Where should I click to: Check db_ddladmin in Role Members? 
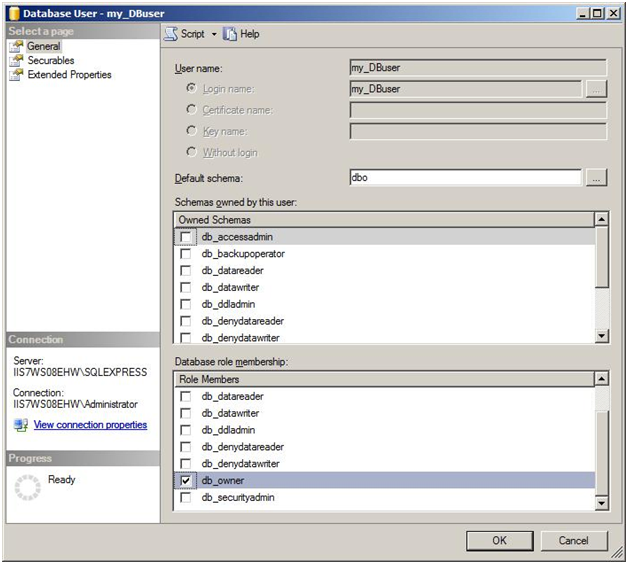(185, 430)
